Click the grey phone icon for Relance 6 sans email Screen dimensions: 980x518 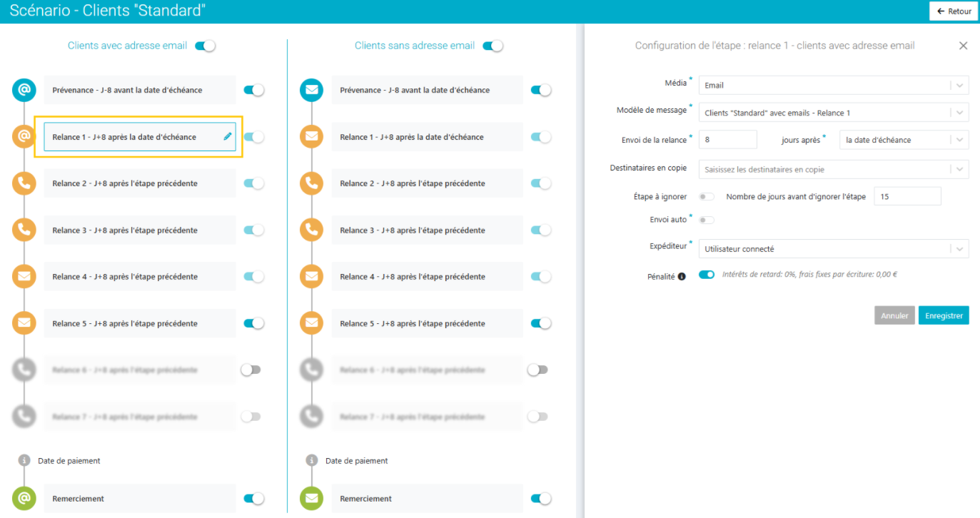tap(312, 370)
